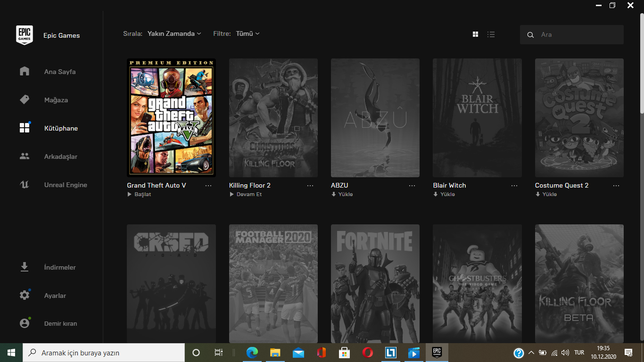The width and height of the screenshot is (644, 362).
Task: Select the Killing Floor 2 cover thumbnail
Action: pyautogui.click(x=273, y=118)
